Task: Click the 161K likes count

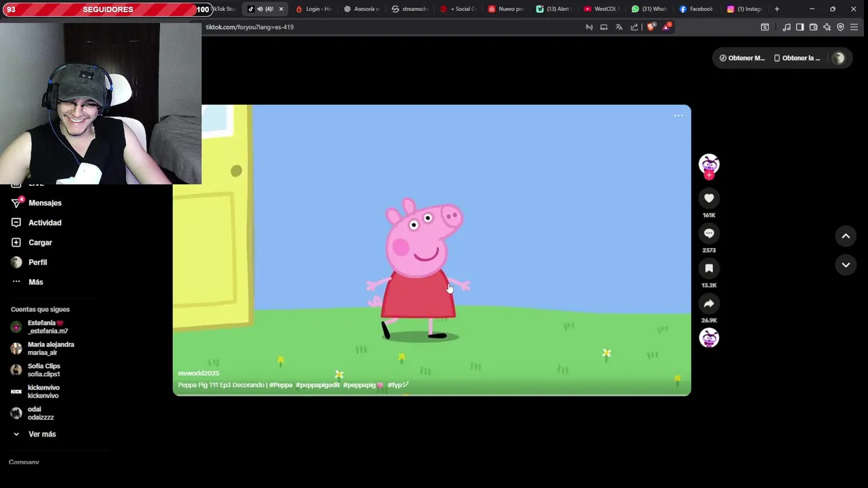Action: [709, 216]
